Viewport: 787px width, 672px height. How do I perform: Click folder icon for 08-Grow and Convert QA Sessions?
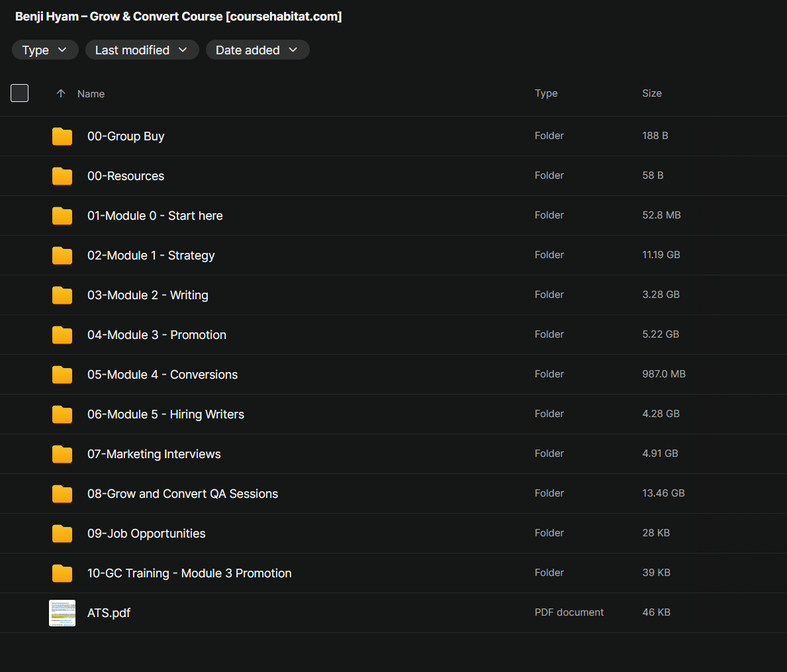[x=62, y=494]
